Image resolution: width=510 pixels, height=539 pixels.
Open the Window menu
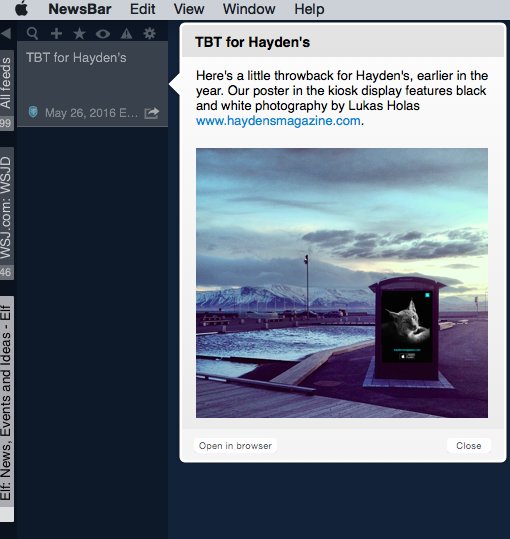click(249, 9)
